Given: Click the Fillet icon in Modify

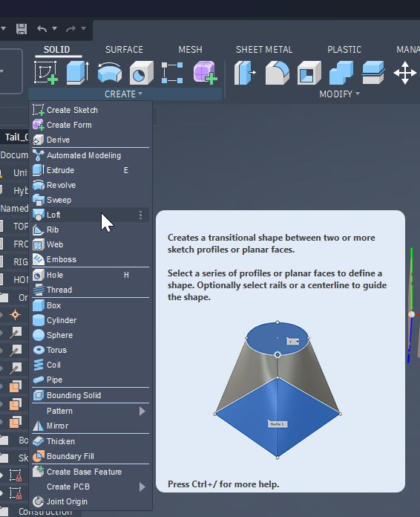Looking at the screenshot, I should pos(278,73).
